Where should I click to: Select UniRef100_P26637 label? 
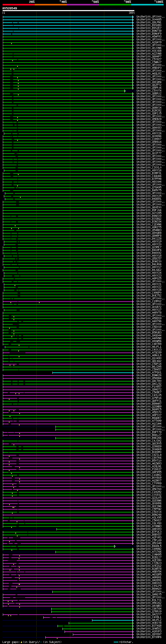[149, 469]
